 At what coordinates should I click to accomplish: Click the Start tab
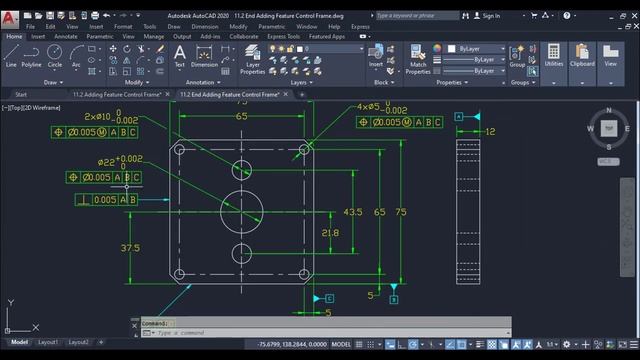pos(21,94)
